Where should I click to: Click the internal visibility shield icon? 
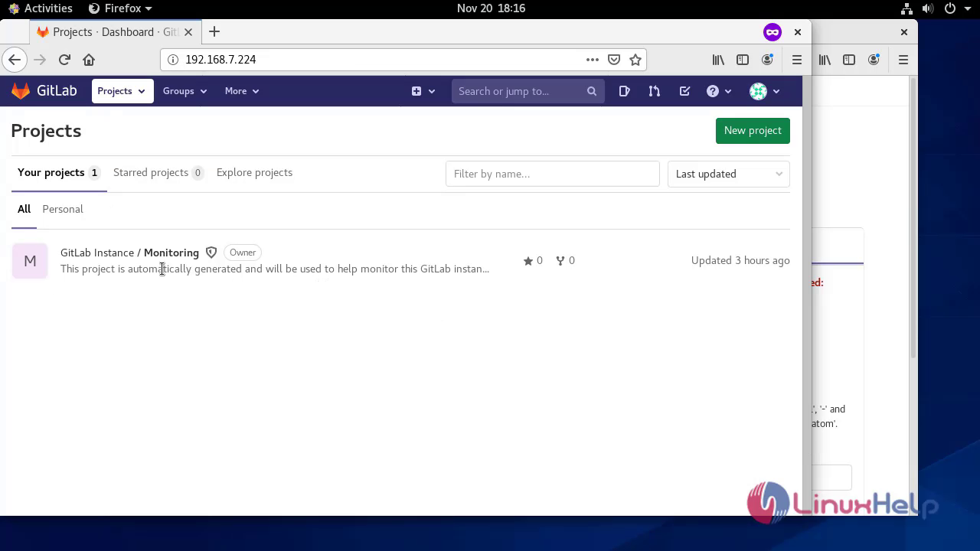pos(211,253)
